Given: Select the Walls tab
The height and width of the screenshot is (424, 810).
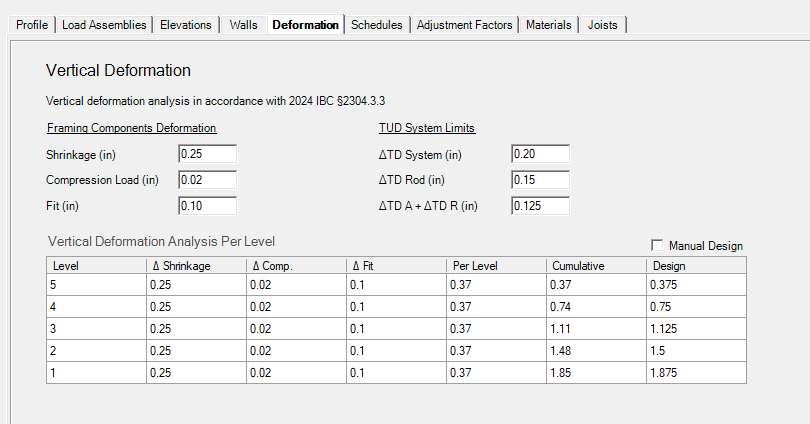Looking at the screenshot, I should [x=243, y=25].
